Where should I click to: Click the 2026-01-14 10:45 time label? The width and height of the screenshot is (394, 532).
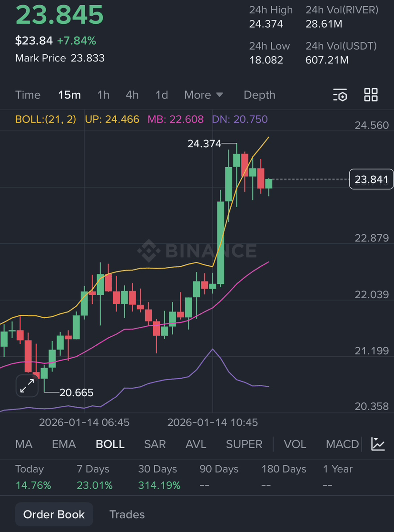[213, 422]
